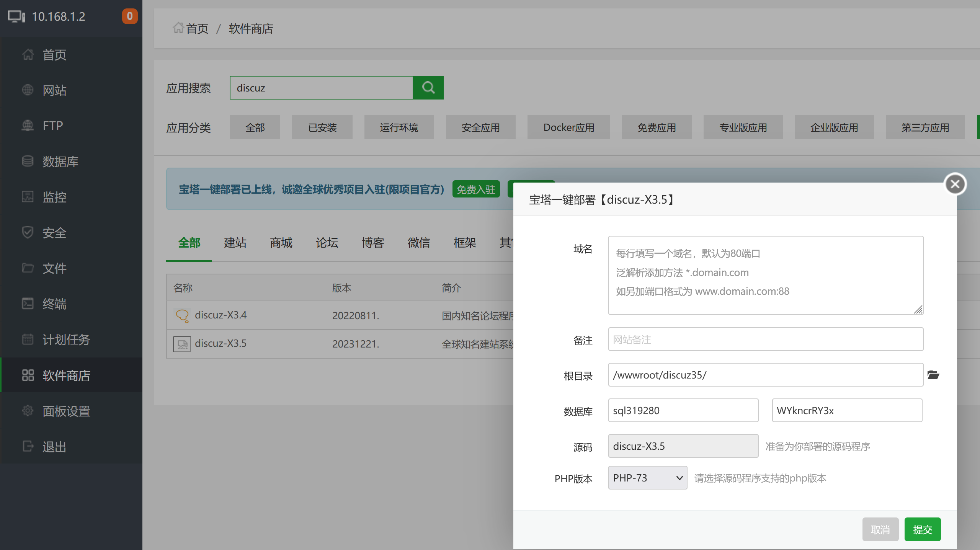Image resolution: width=980 pixels, height=550 pixels.
Task: Click the discuz-X3.4 speech bubble icon
Action: pyautogui.click(x=182, y=315)
